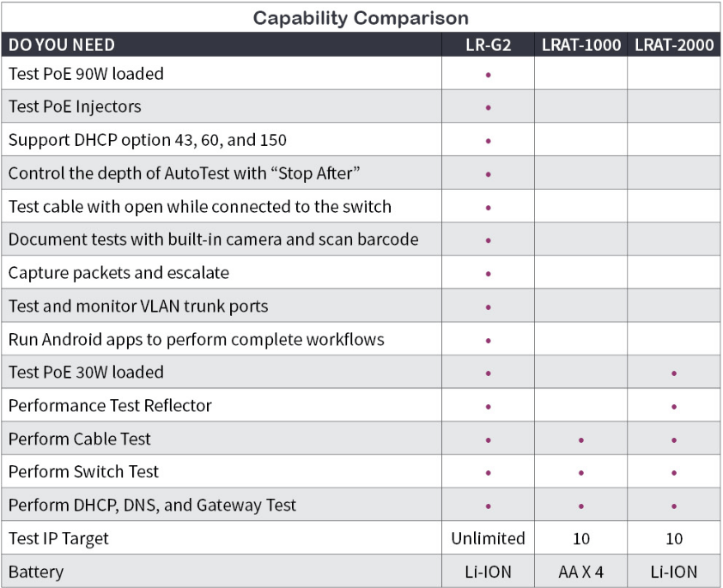Click the Run Android apps row label

coord(197,339)
